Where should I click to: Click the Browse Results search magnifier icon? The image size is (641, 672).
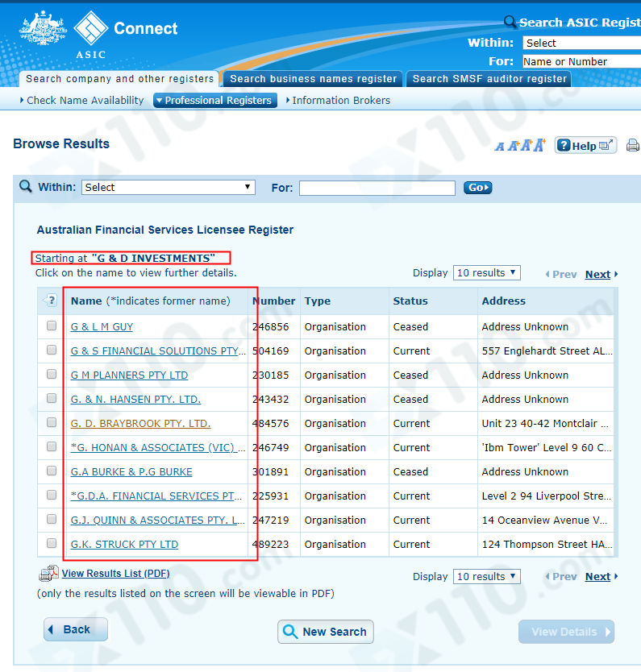[26, 187]
